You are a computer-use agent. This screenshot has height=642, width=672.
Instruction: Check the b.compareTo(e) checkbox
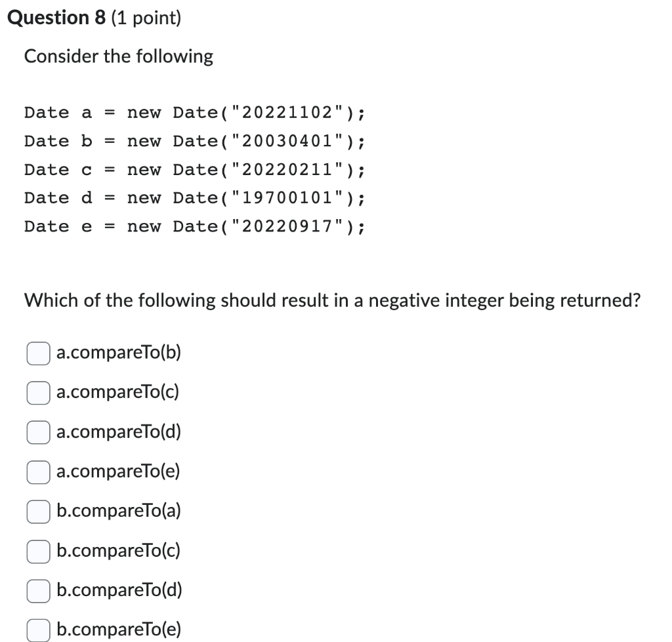pyautogui.click(x=38, y=630)
